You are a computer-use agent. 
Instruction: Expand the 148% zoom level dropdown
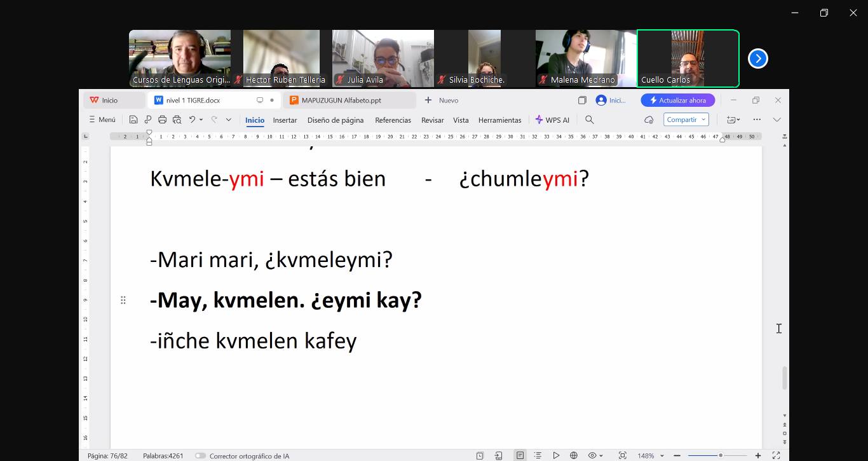[662, 456]
